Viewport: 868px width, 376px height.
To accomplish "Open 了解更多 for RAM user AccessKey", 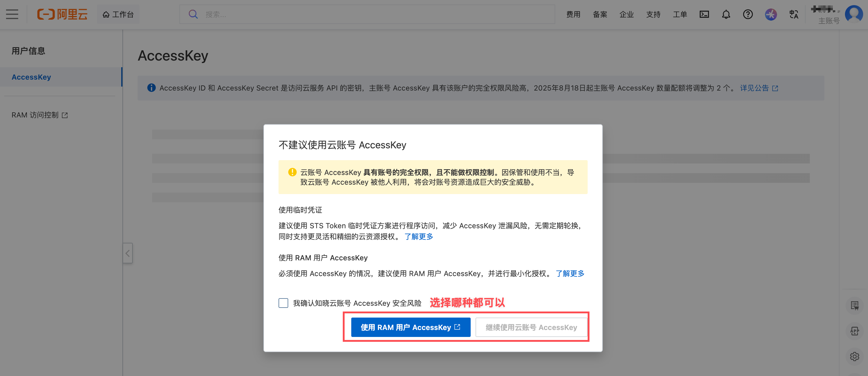I will click(x=570, y=273).
